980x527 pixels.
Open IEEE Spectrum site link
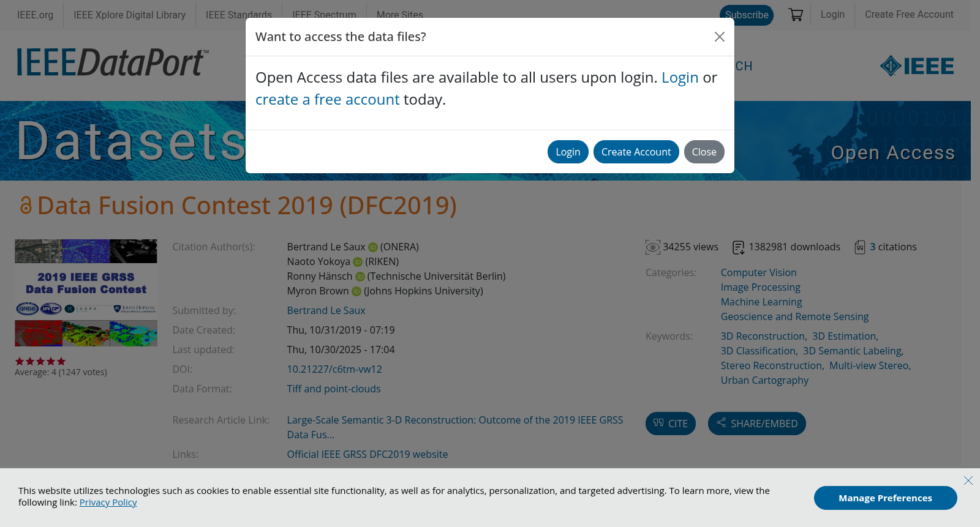(x=324, y=14)
